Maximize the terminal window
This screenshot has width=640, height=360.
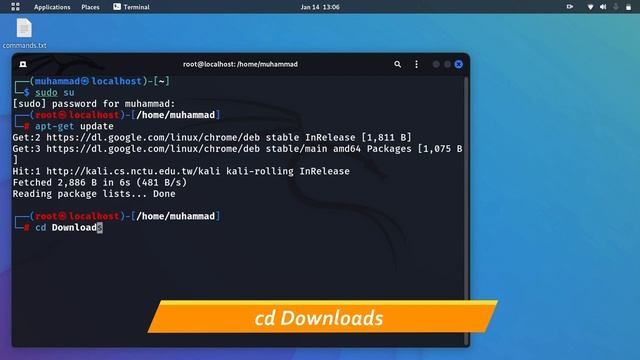[447, 64]
